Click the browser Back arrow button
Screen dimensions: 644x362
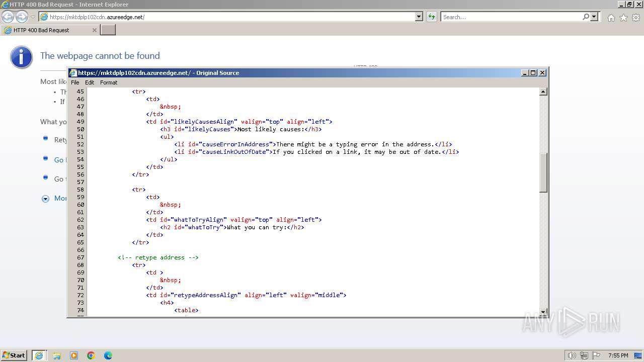point(8,17)
